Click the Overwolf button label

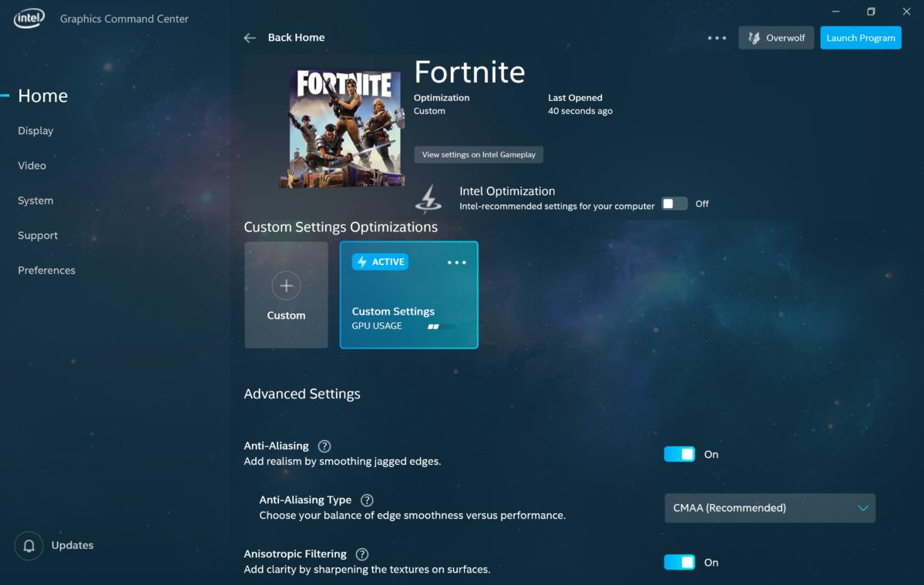click(x=785, y=38)
